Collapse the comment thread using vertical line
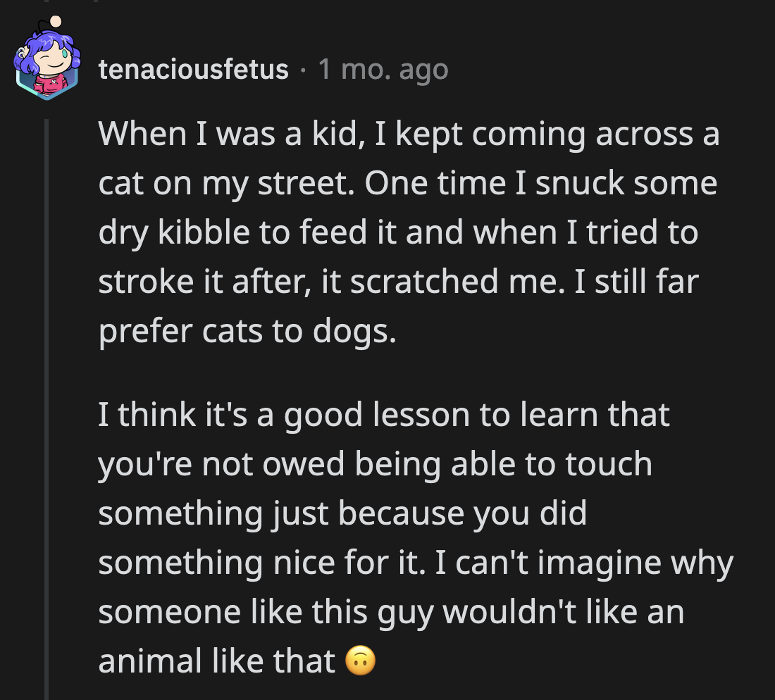The width and height of the screenshot is (775, 700). (48, 408)
